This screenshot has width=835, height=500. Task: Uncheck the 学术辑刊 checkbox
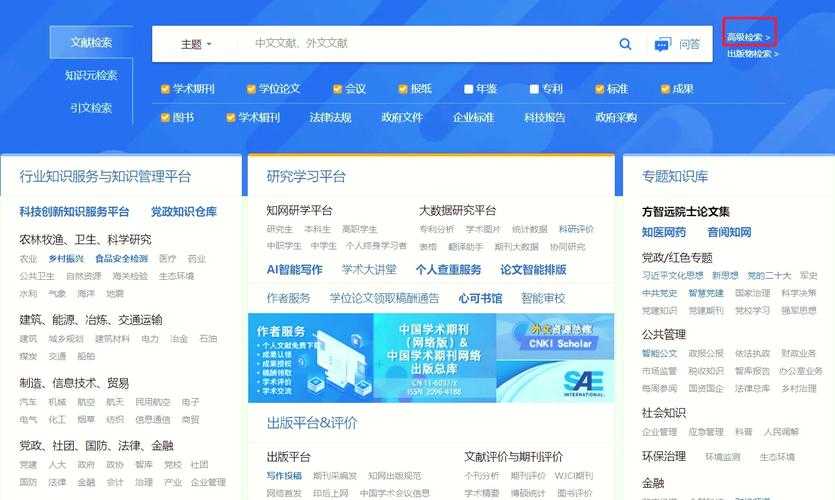(231, 117)
